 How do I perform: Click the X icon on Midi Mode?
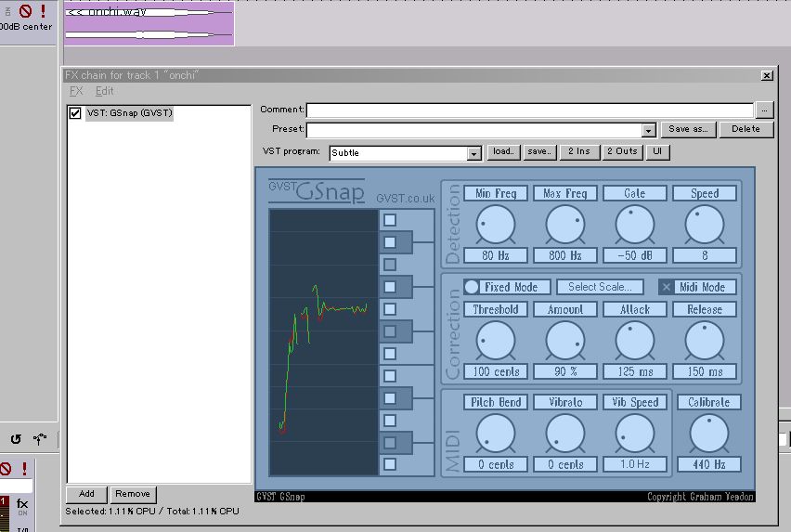click(666, 287)
